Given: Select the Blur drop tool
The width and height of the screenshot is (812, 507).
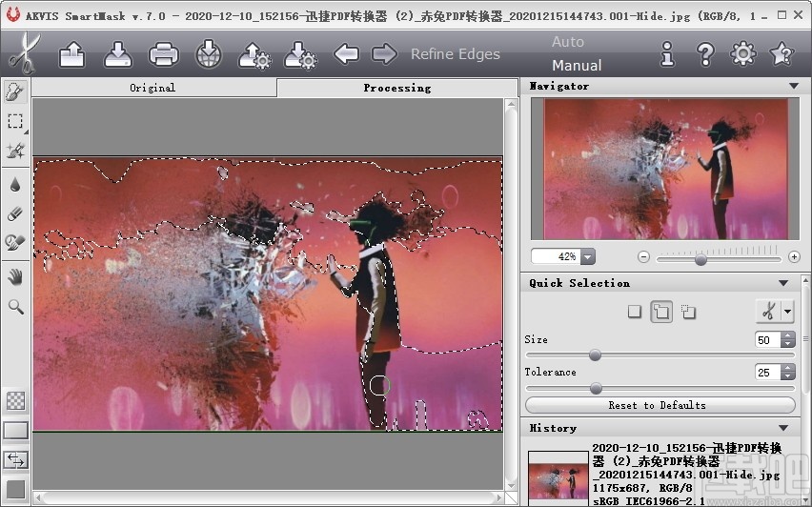Looking at the screenshot, I should click(x=15, y=184).
